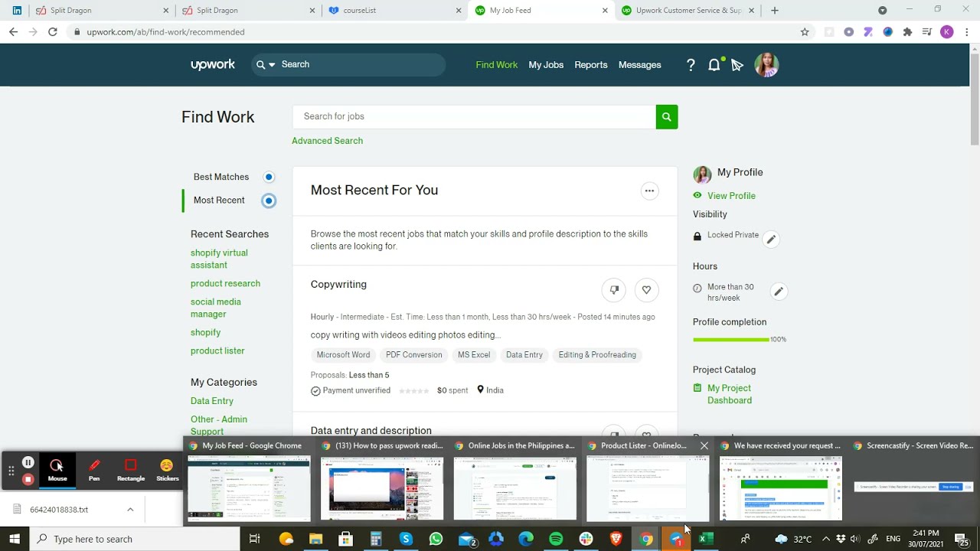The width and height of the screenshot is (980, 551).
Task: Click the Upwork logo in header
Action: 213,65
